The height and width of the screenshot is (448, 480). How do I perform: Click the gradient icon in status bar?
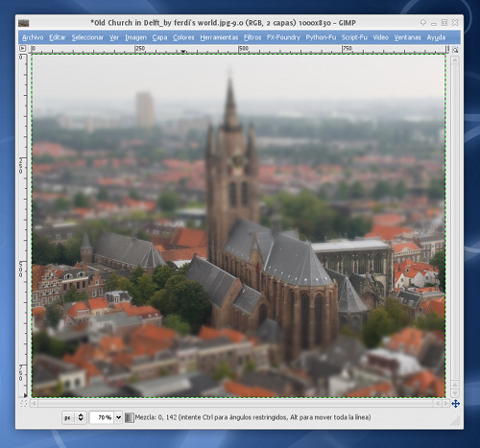[x=129, y=417]
